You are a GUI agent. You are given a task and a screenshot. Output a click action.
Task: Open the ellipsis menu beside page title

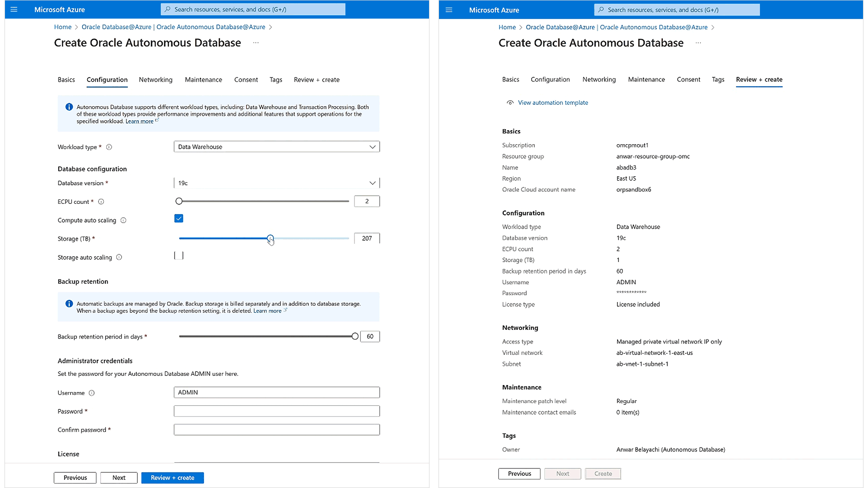[x=256, y=42]
